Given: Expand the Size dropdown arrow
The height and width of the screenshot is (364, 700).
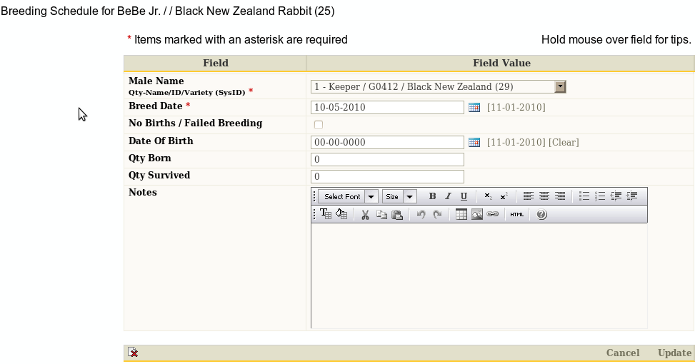Looking at the screenshot, I should point(409,197).
